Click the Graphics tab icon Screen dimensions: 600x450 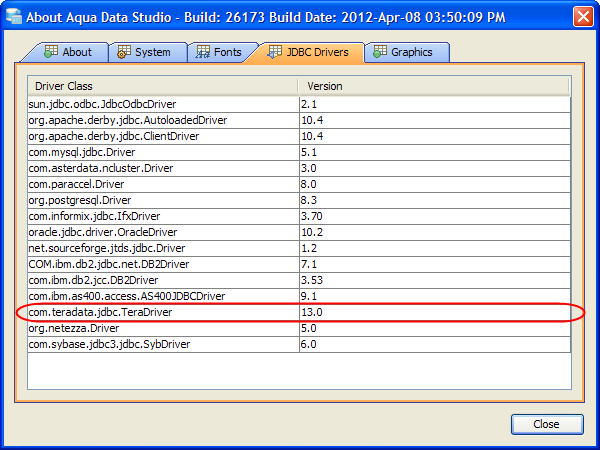pyautogui.click(x=380, y=52)
